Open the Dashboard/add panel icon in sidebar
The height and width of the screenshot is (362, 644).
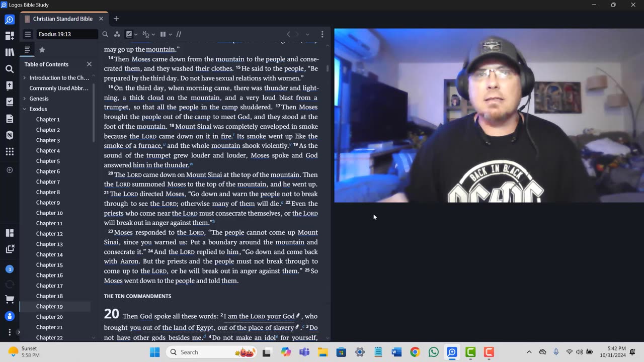10,36
